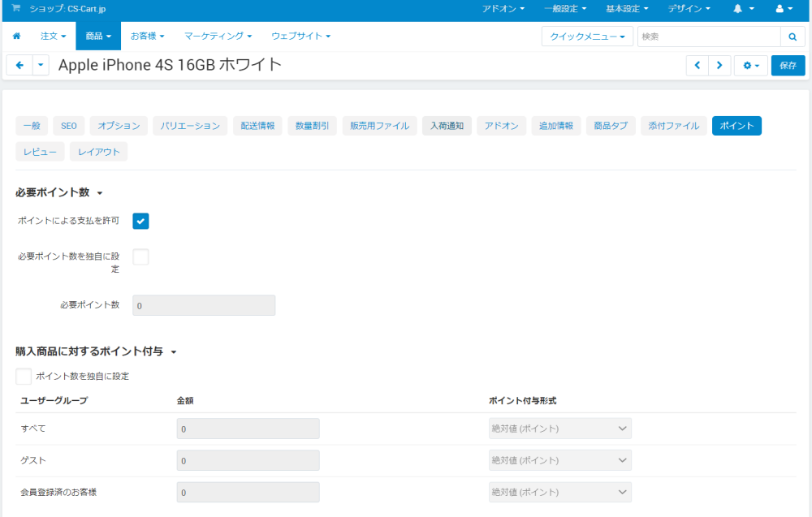Open point type dropdown for 会員登録済のお客様
Image resolution: width=812 pixels, height=517 pixels.
pyautogui.click(x=559, y=492)
